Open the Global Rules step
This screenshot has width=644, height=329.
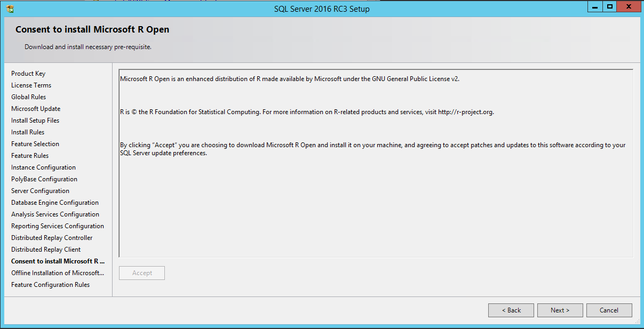tap(29, 97)
